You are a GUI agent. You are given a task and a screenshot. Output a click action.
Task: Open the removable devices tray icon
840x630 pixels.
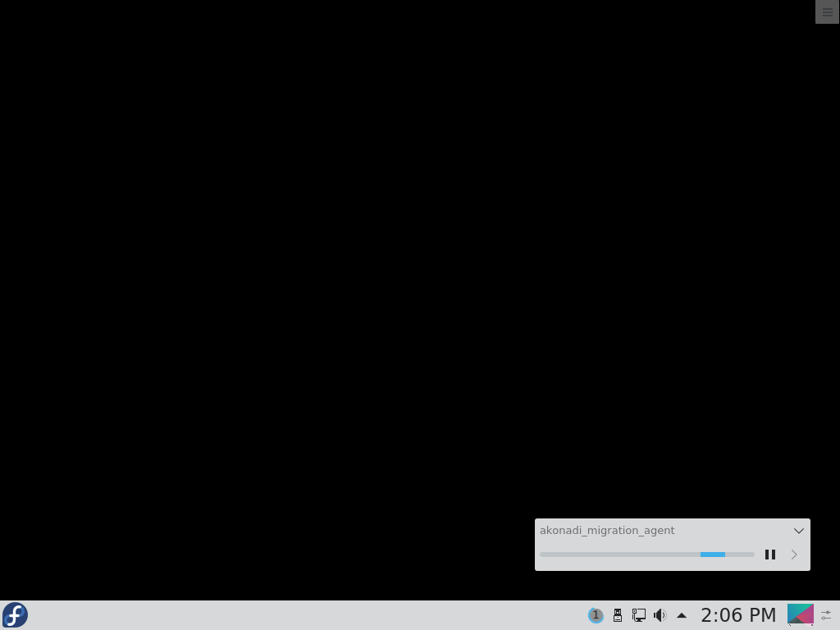(x=617, y=615)
